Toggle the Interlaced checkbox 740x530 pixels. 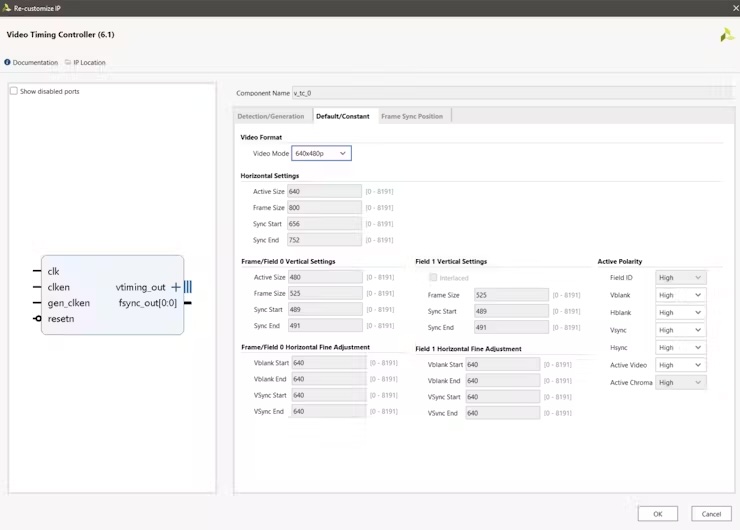pyautogui.click(x=433, y=278)
